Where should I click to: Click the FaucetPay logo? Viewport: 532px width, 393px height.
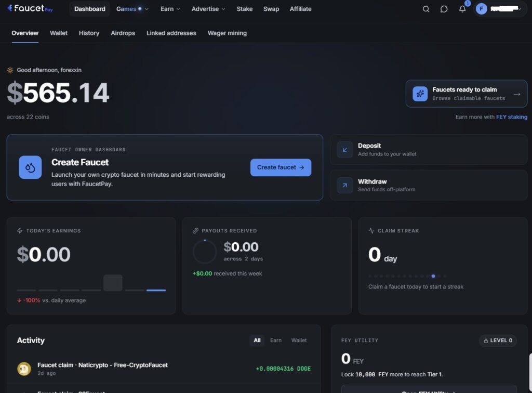(x=30, y=8)
